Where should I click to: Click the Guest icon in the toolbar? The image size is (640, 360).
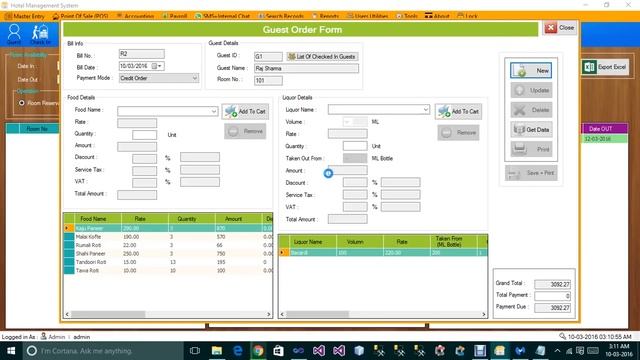click(14, 33)
